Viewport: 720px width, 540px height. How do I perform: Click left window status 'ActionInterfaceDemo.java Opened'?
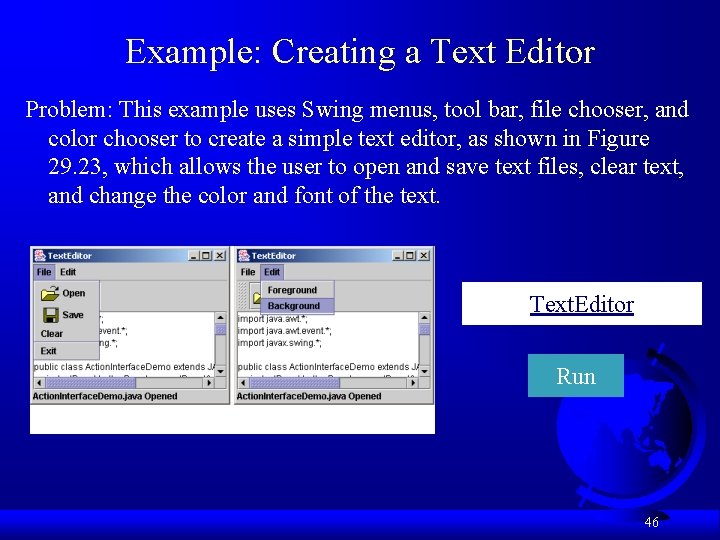pyautogui.click(x=105, y=396)
